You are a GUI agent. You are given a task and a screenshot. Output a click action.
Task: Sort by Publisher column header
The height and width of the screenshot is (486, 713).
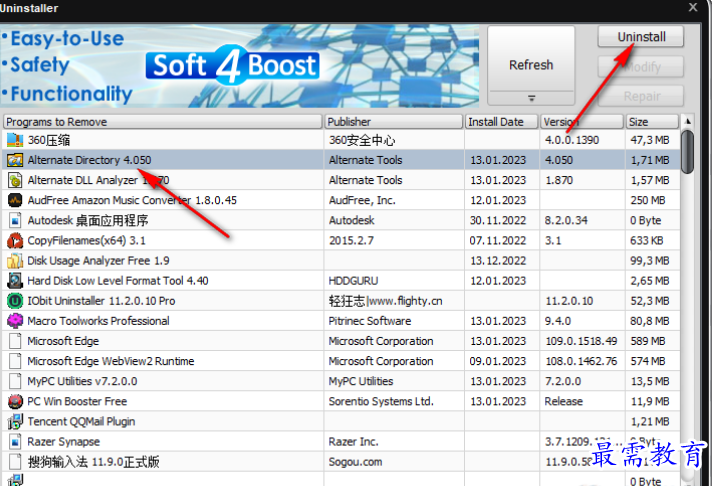(393, 122)
